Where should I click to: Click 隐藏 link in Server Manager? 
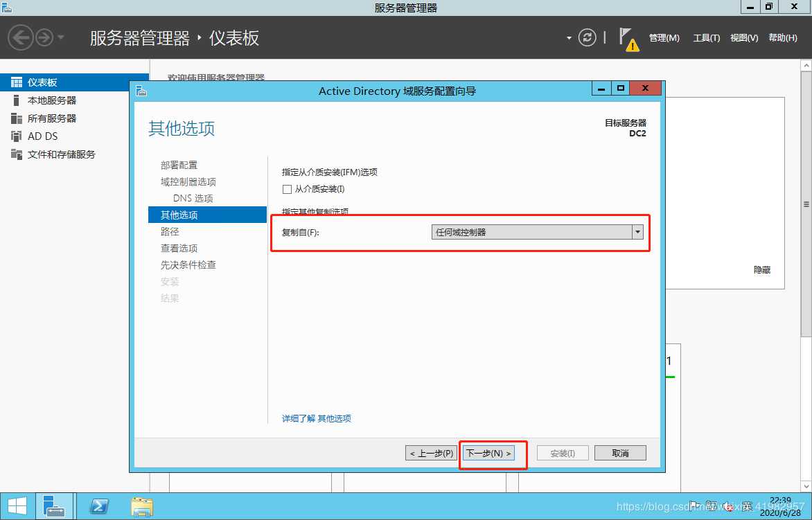pyautogui.click(x=762, y=269)
